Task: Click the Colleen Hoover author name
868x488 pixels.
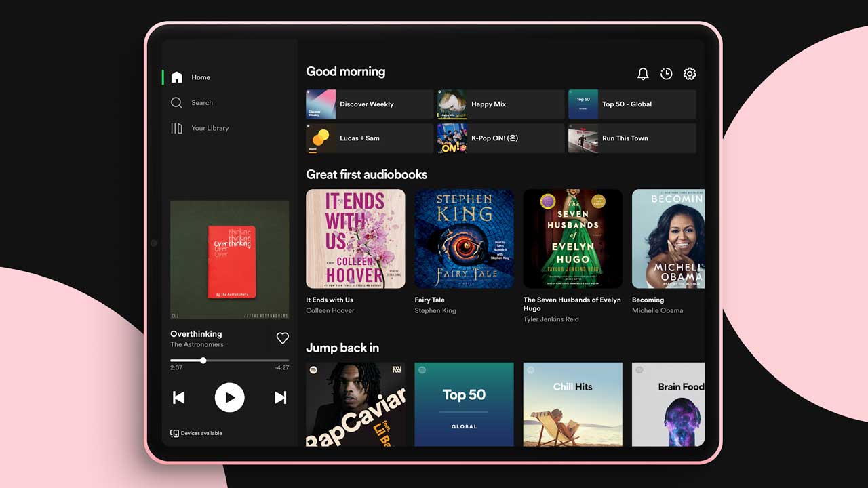Action: pyautogui.click(x=330, y=310)
